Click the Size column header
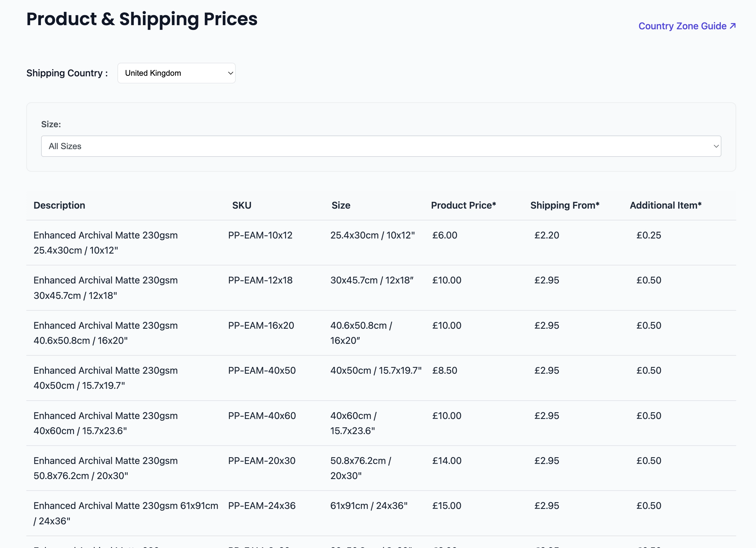This screenshot has width=756, height=548. click(x=341, y=205)
